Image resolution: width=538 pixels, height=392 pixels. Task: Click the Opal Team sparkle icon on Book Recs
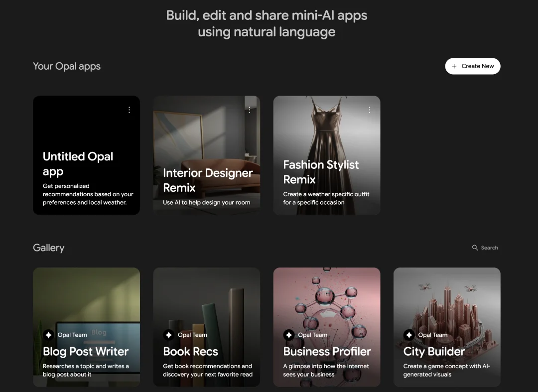click(x=168, y=335)
